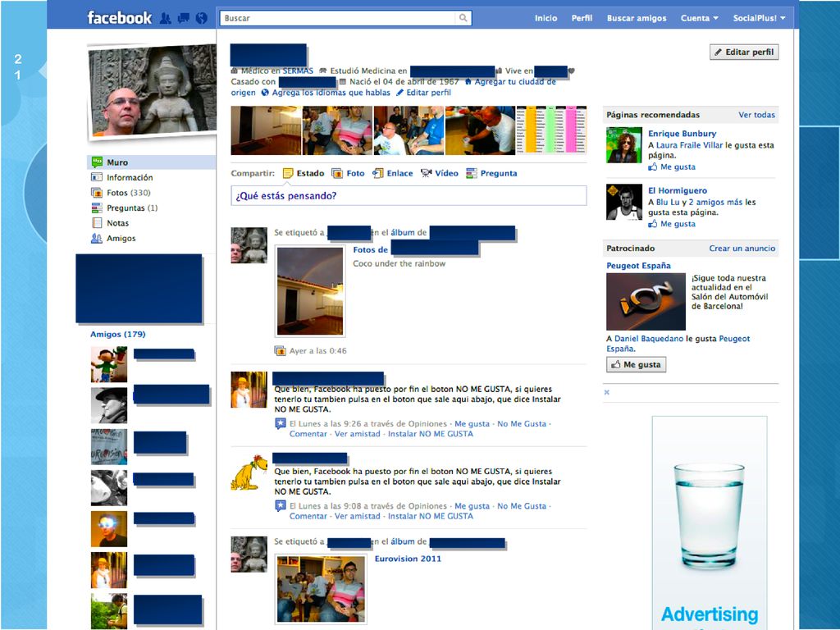Open El Hormiguero page link
This screenshot has width=840, height=630.
point(677,190)
